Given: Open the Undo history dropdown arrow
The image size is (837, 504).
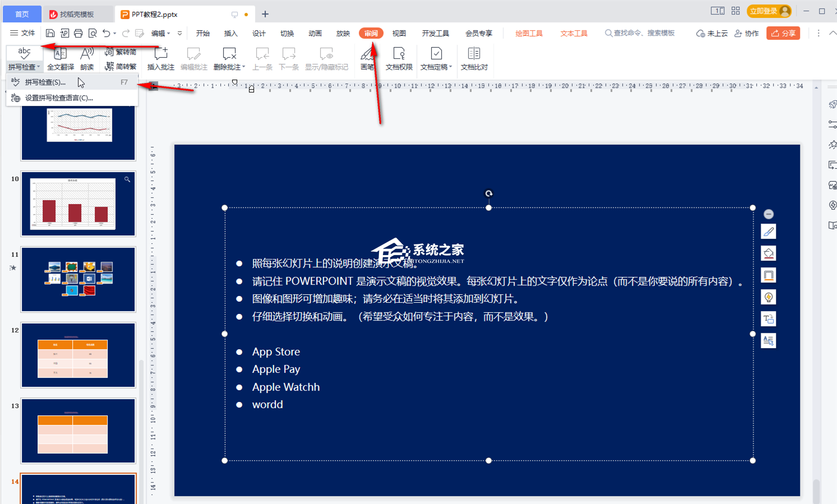Looking at the screenshot, I should pyautogui.click(x=115, y=34).
